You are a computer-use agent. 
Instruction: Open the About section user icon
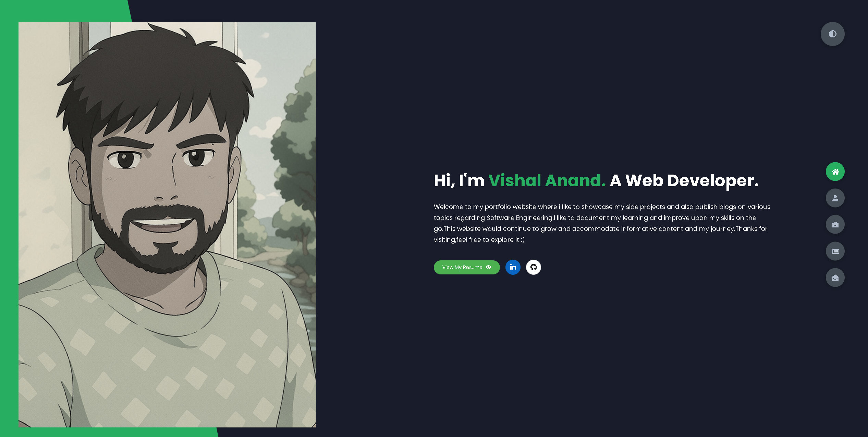coord(835,198)
